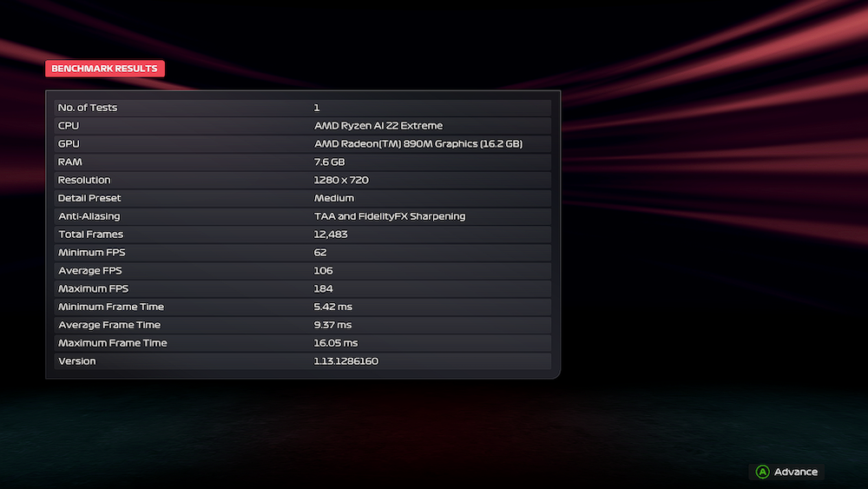Select the Maximum FPS row
The width and height of the screenshot is (868, 489).
tap(302, 288)
